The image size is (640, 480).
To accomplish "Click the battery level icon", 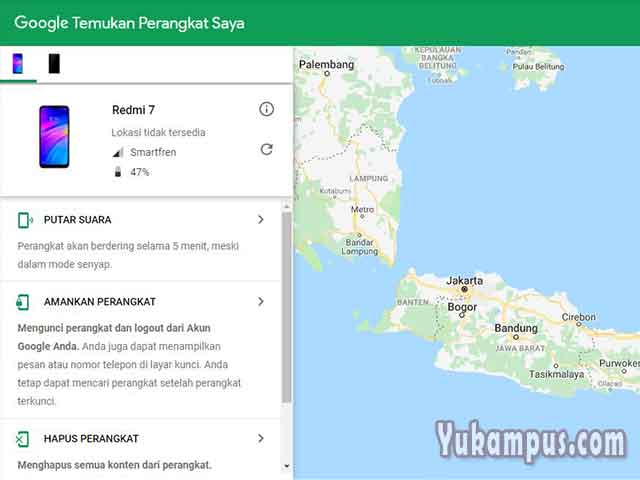I will 118,172.
